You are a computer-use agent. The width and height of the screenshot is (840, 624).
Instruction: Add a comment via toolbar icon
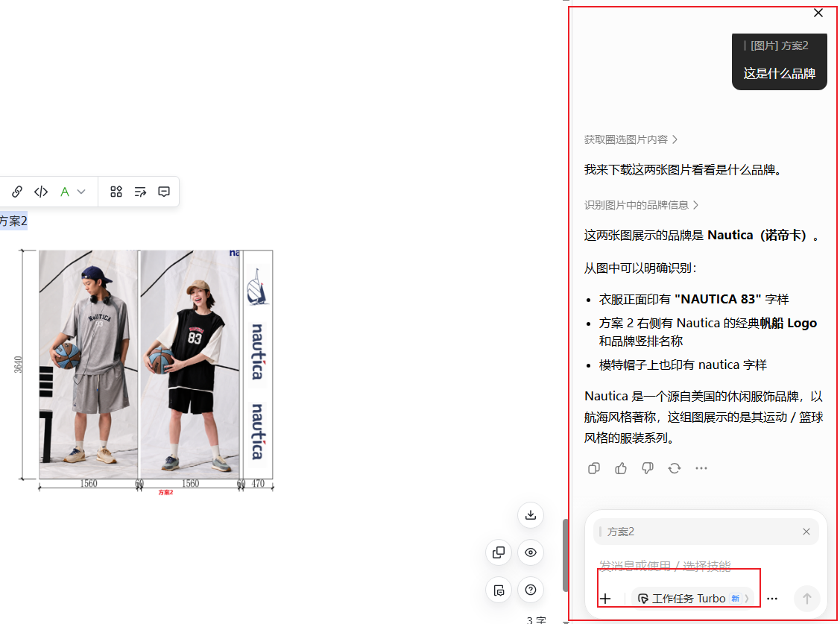click(164, 191)
